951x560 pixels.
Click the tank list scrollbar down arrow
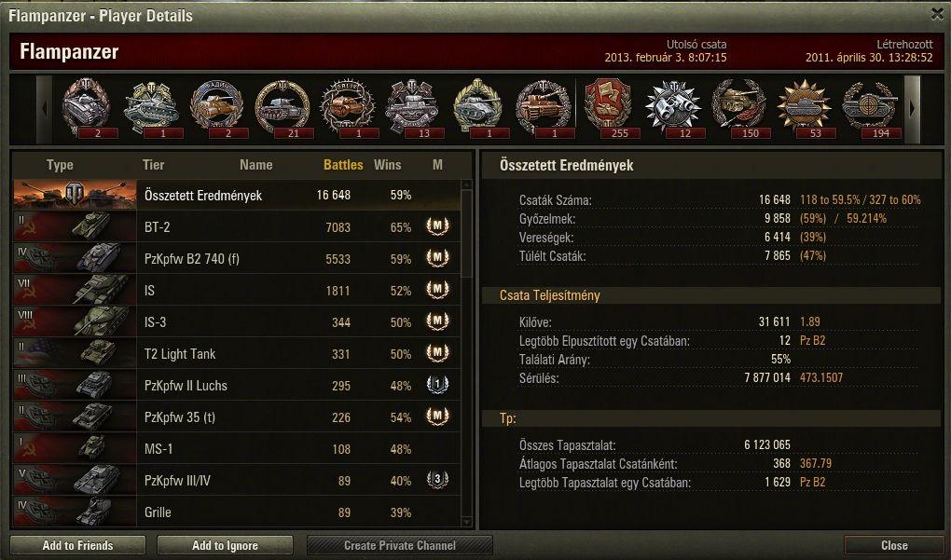click(x=466, y=521)
